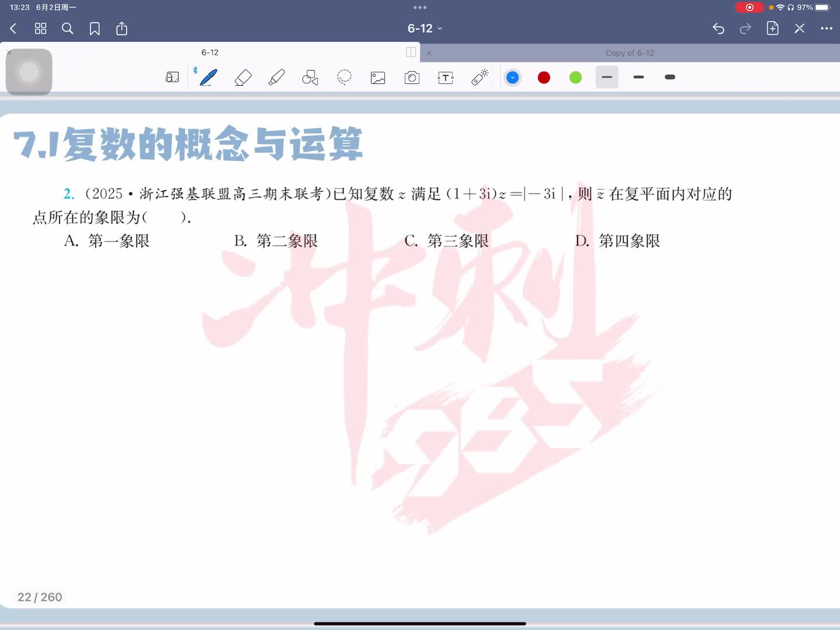Image resolution: width=840 pixels, height=630 pixels.
Task: Select the Eraser tool
Action: click(x=243, y=78)
